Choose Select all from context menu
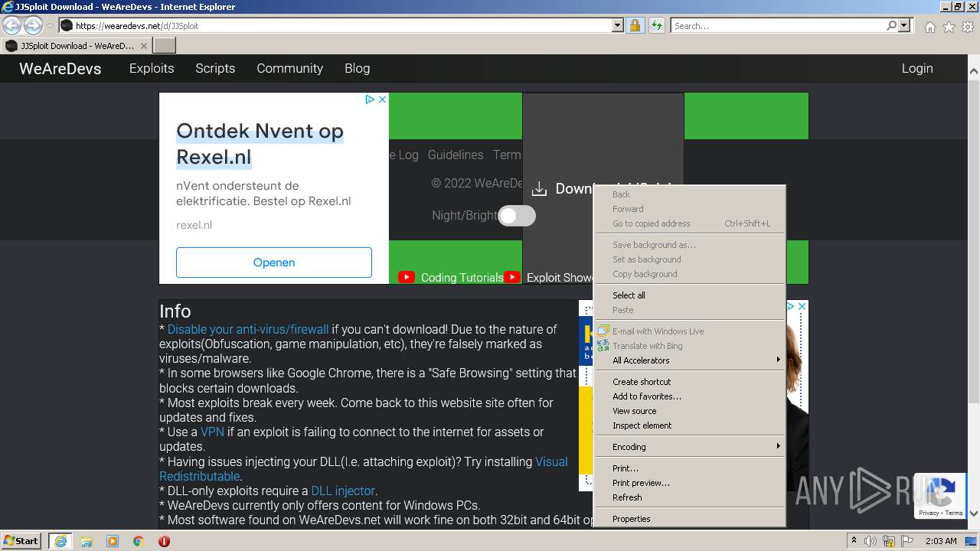Screen dimensions: 980x551 (x=690, y=295)
